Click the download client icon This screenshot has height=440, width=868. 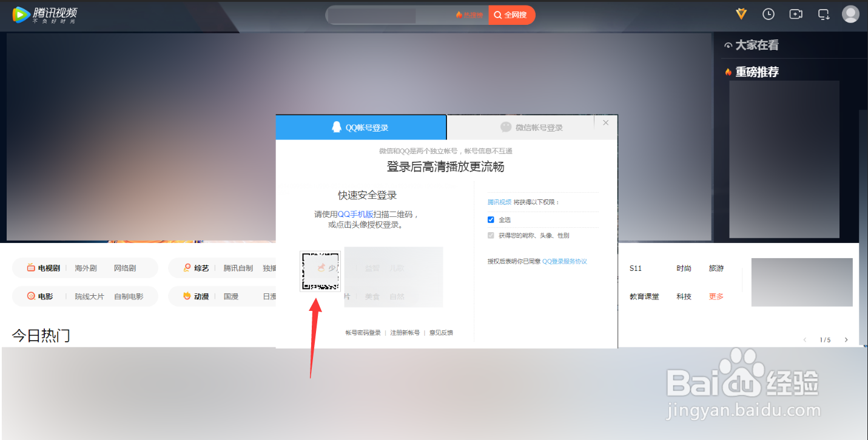point(824,14)
